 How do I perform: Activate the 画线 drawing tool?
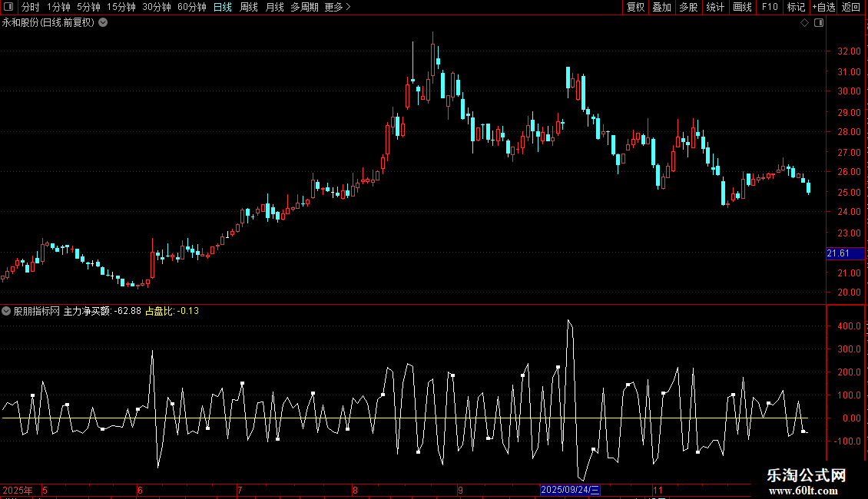tap(742, 7)
